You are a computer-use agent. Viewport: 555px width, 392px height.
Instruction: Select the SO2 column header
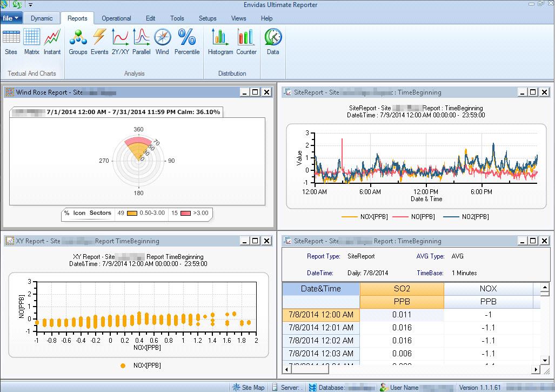coord(402,289)
